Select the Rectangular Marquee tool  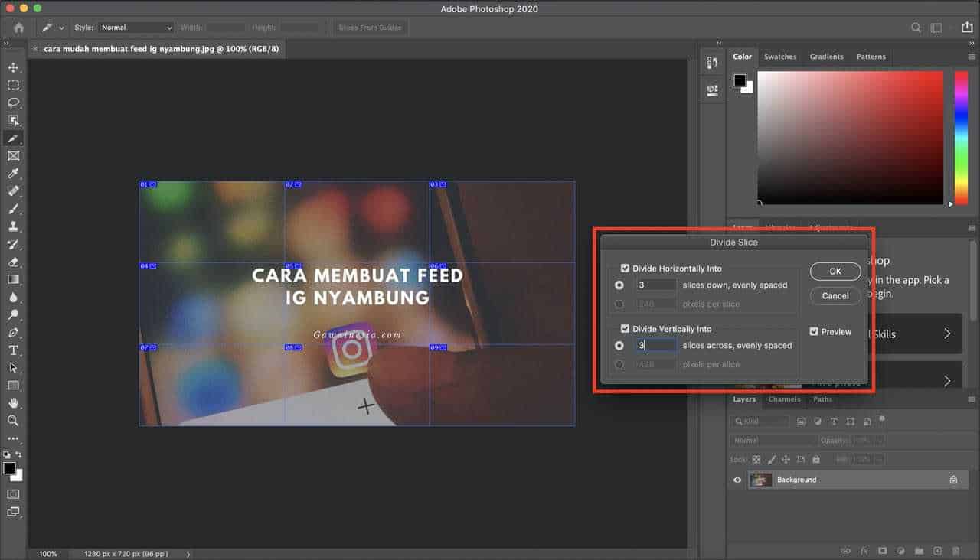coord(13,86)
